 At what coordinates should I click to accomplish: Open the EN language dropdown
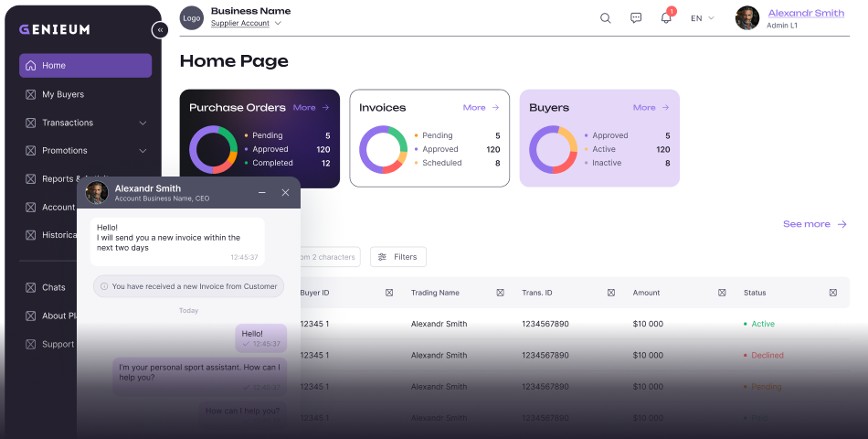702,18
